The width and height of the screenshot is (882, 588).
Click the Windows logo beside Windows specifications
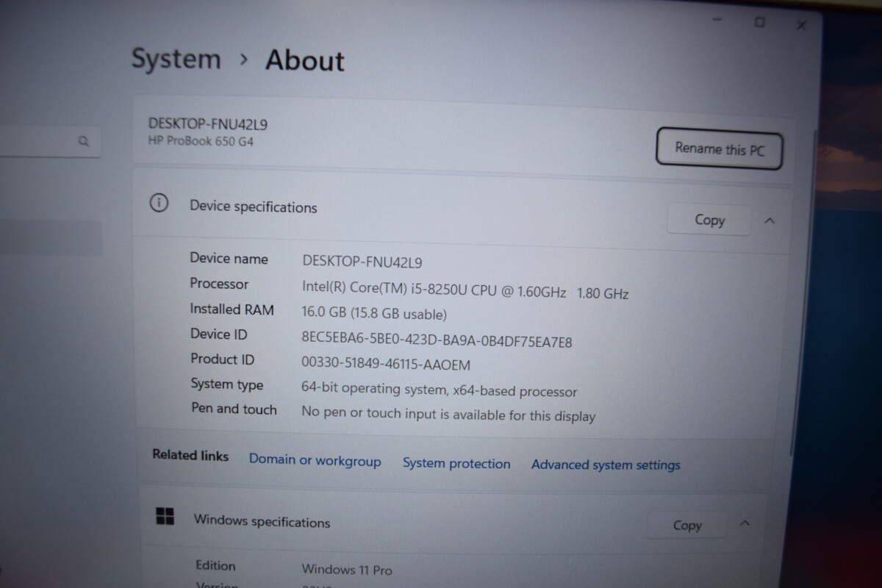(165, 517)
